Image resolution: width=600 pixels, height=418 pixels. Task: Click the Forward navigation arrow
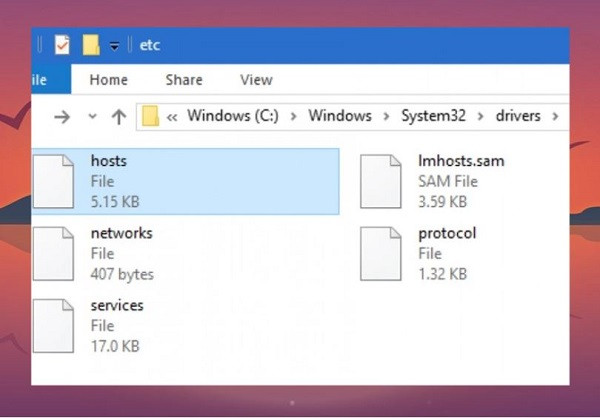[62, 117]
